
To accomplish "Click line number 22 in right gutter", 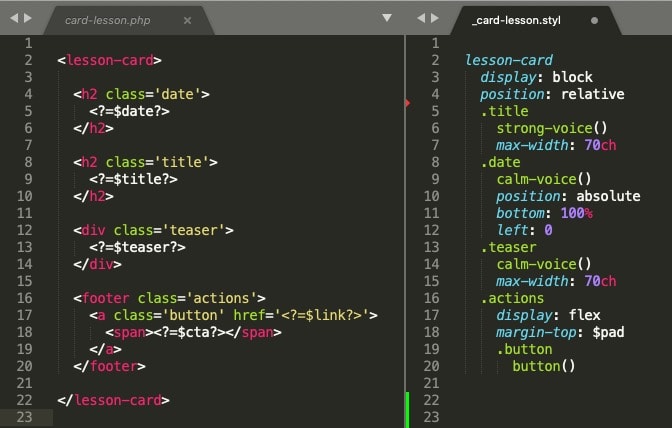I will coord(431,400).
